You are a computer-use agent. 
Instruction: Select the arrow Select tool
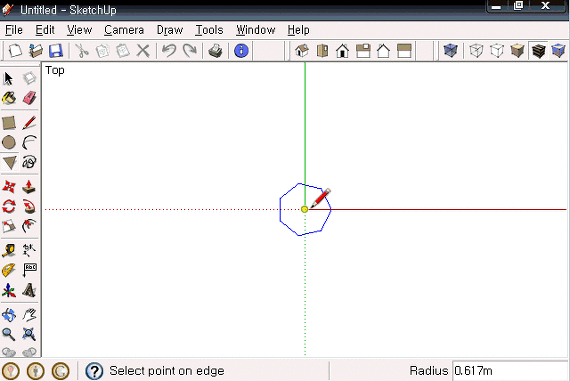(9, 79)
